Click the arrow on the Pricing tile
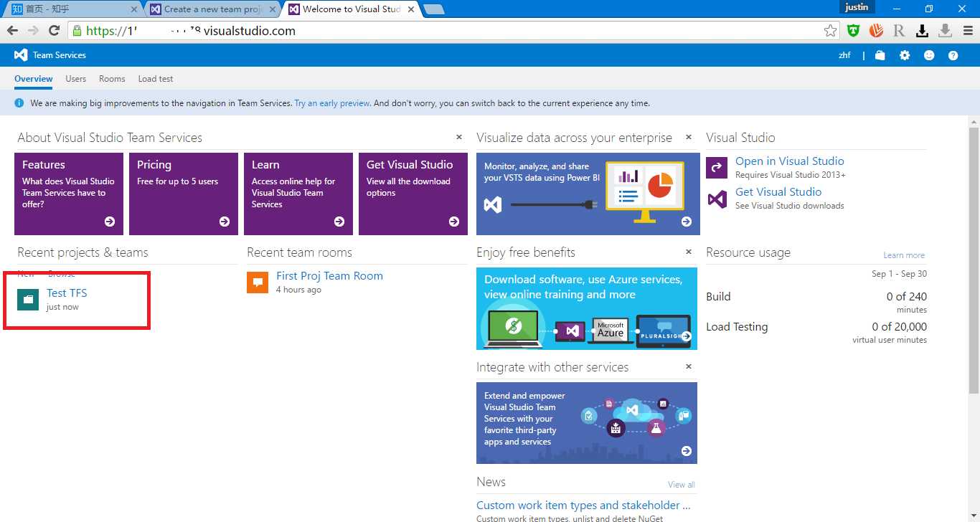 (225, 222)
